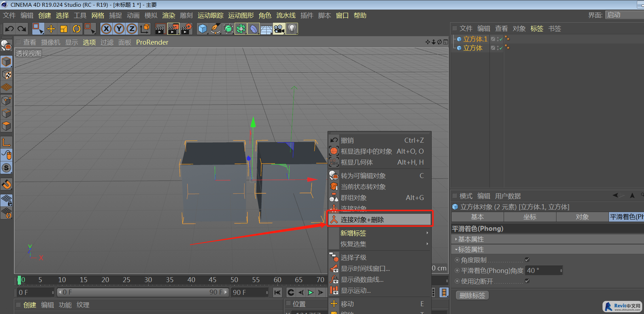This screenshot has width=644, height=314.
Task: Toggle Z axis lock
Action: tap(132, 29)
